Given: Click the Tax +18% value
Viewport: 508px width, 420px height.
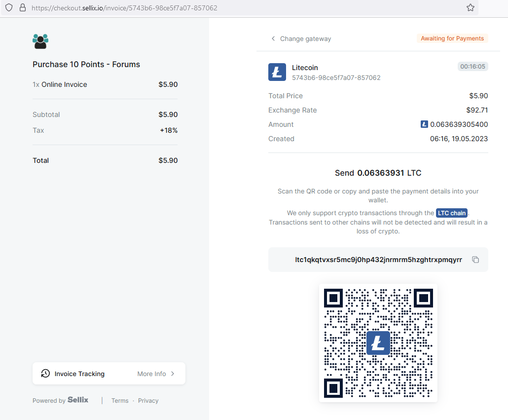Looking at the screenshot, I should tap(169, 130).
